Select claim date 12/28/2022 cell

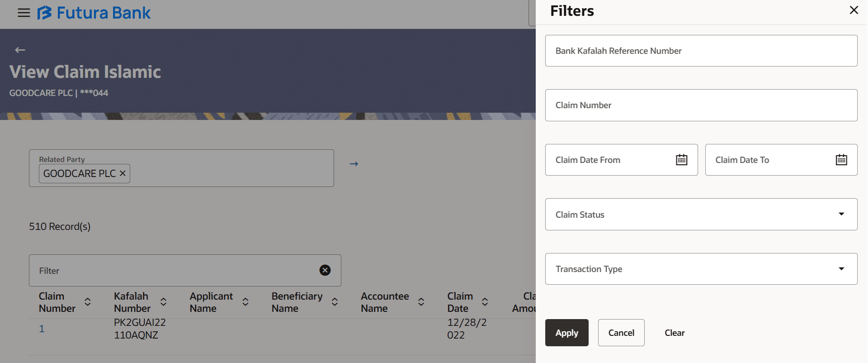click(467, 329)
